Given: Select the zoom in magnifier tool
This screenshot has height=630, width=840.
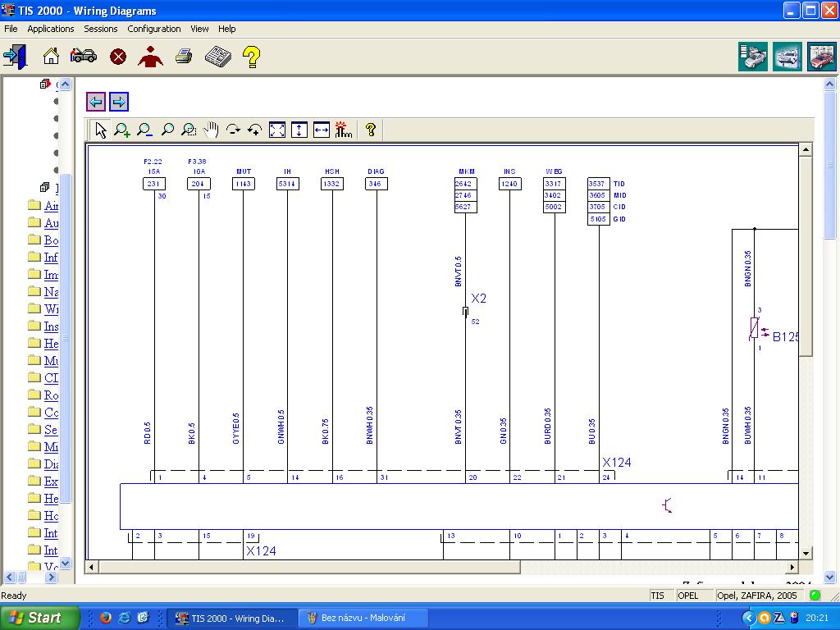Looking at the screenshot, I should (122, 130).
